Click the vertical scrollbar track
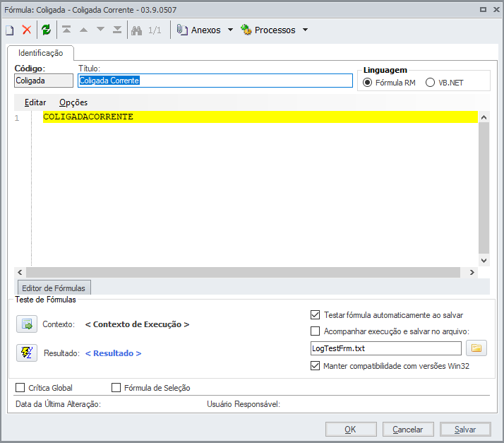This screenshot has width=504, height=443. click(484, 188)
